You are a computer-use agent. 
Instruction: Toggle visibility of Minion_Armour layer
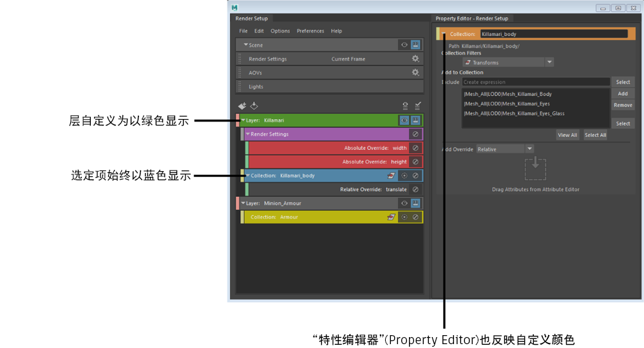click(x=404, y=203)
